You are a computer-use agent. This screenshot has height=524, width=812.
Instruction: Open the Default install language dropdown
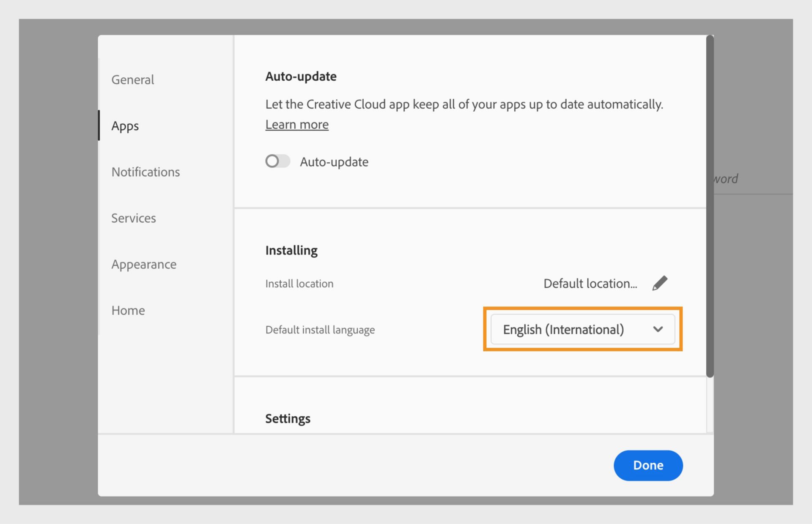point(583,329)
